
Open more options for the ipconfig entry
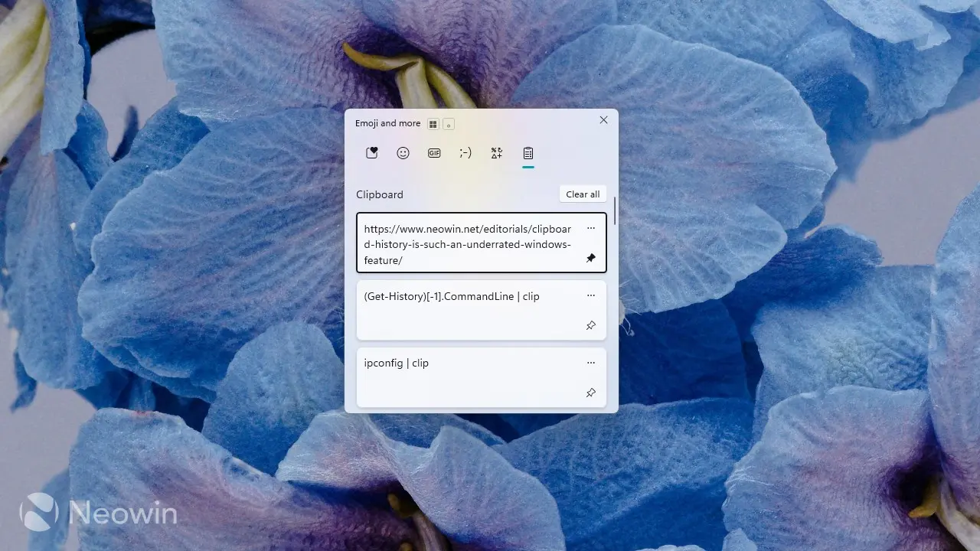[x=590, y=363]
